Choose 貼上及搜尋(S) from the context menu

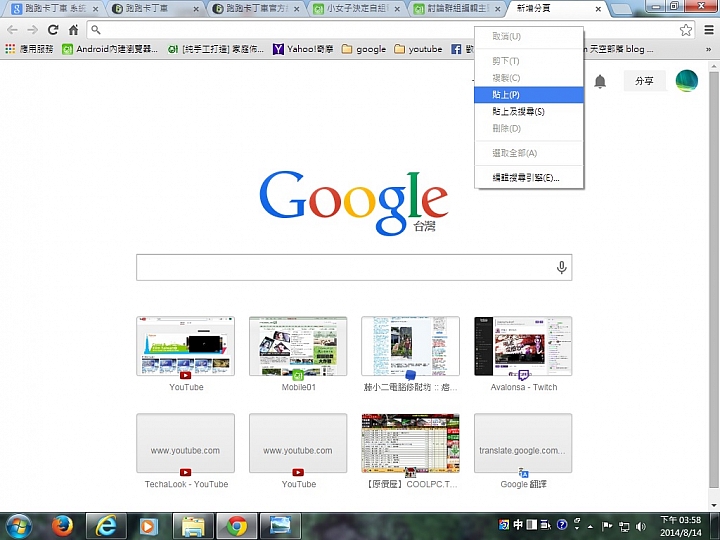(x=529, y=112)
